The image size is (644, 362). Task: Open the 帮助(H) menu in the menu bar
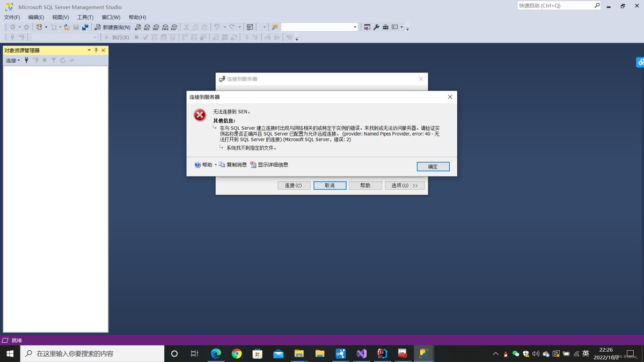137,17
